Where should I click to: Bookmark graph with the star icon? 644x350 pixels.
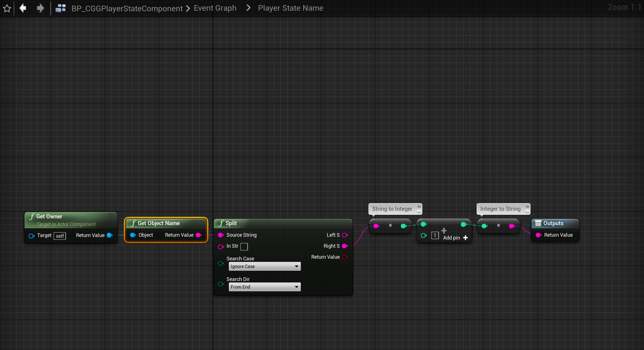click(7, 8)
